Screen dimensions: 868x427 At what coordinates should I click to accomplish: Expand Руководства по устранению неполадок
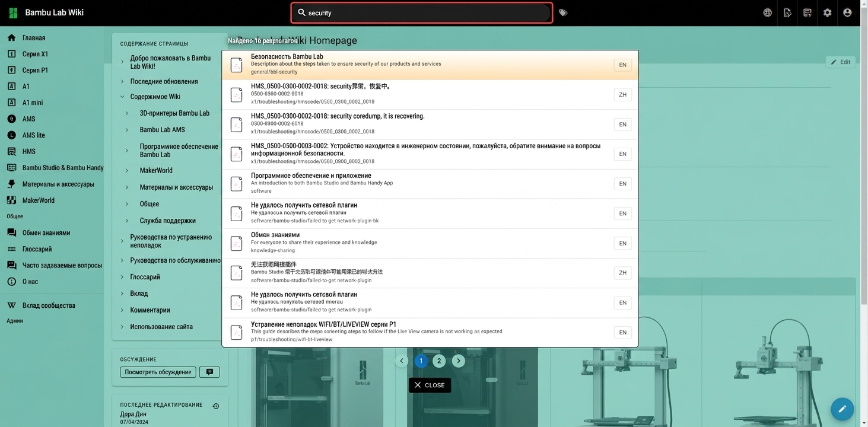tap(122, 241)
